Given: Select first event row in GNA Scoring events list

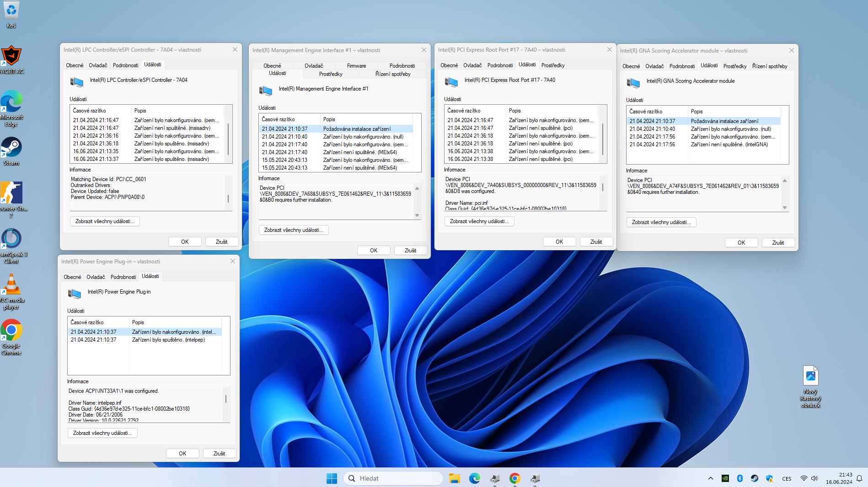Looking at the screenshot, I should tap(704, 121).
